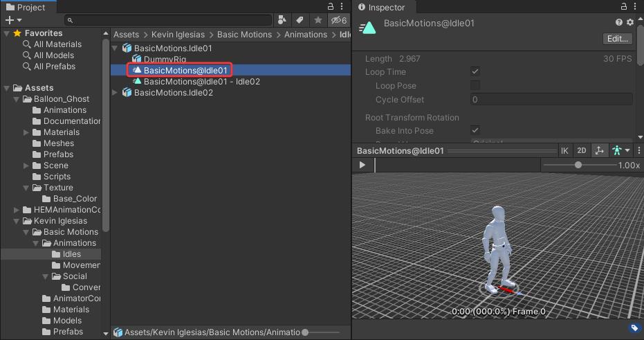Click the asset labels tag icon in preview

634,328
